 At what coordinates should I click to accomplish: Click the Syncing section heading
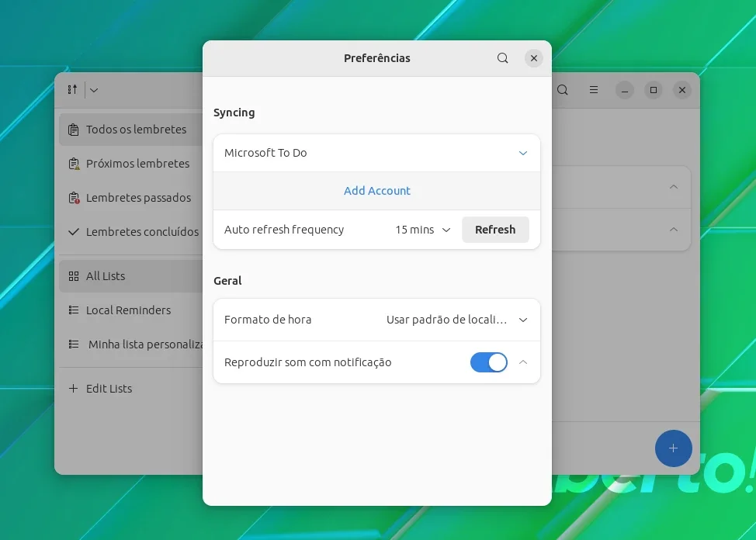coord(234,112)
